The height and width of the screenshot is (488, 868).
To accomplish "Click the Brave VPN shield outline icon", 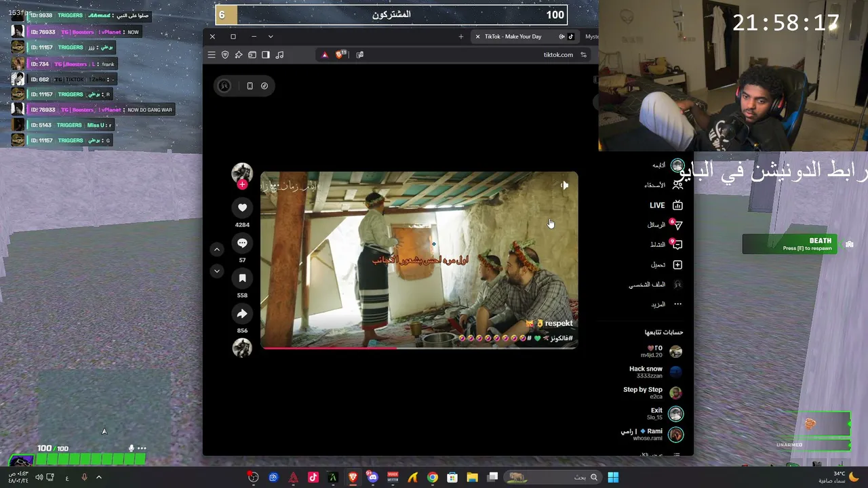I will point(225,55).
